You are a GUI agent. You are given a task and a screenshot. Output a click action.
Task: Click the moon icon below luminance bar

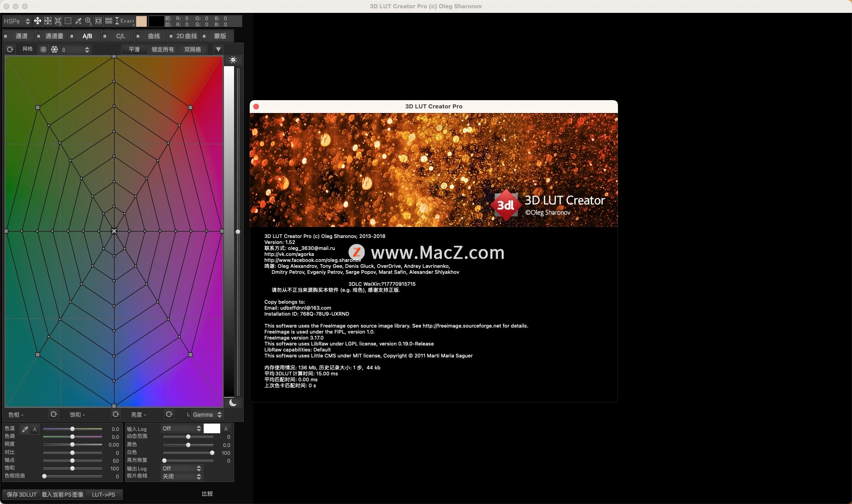pos(233,402)
